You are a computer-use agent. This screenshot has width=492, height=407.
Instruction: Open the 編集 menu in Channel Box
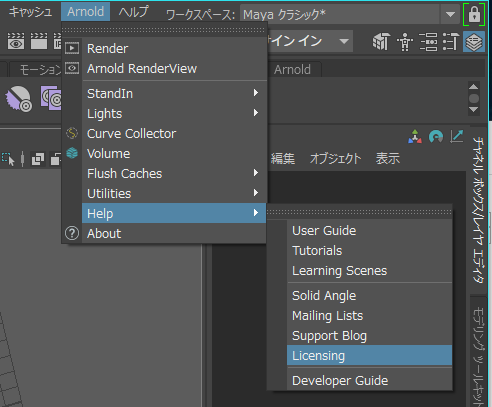[283, 159]
